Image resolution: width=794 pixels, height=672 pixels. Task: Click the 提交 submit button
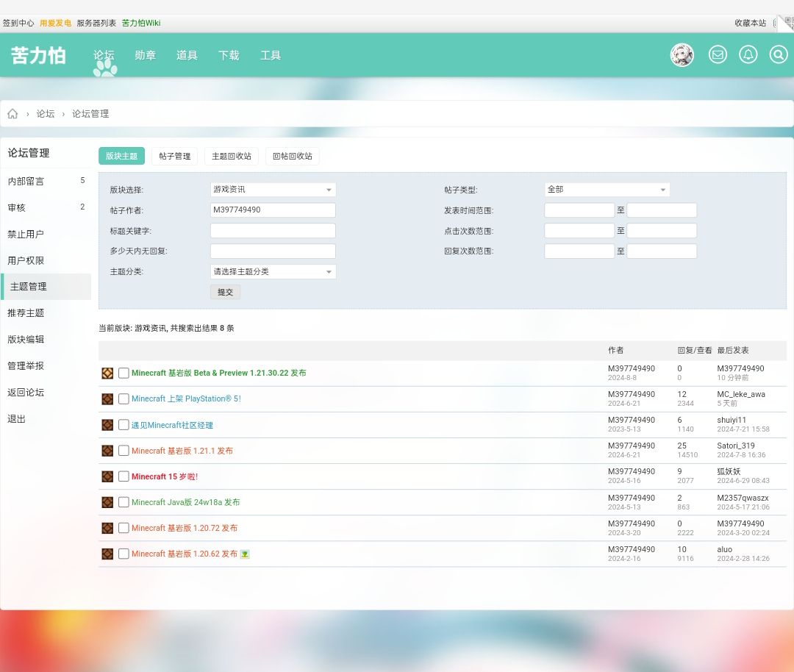coord(226,292)
